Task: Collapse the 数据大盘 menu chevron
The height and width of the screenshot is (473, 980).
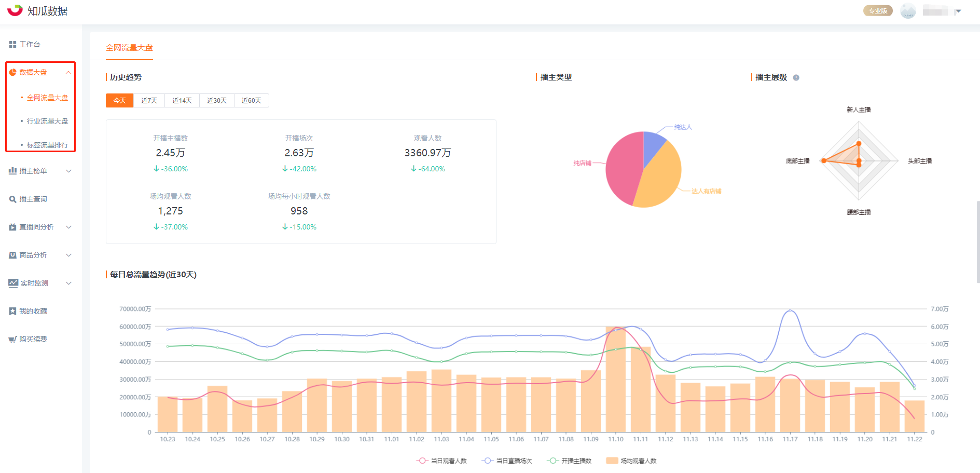Action: point(68,73)
